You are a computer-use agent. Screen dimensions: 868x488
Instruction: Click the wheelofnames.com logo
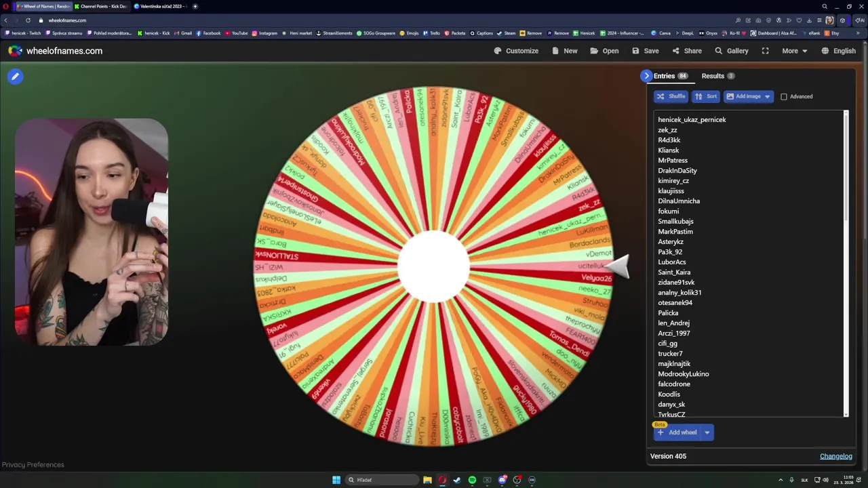(x=56, y=51)
